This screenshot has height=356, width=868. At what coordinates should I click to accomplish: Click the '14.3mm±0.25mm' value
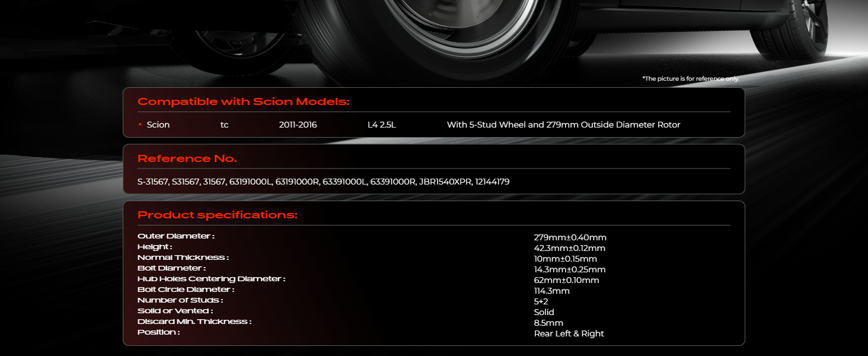click(570, 269)
